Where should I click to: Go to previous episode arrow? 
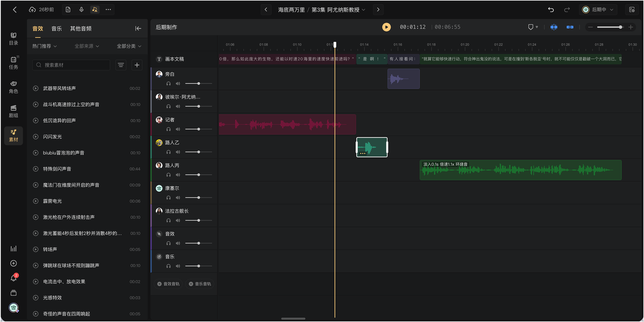tap(266, 10)
